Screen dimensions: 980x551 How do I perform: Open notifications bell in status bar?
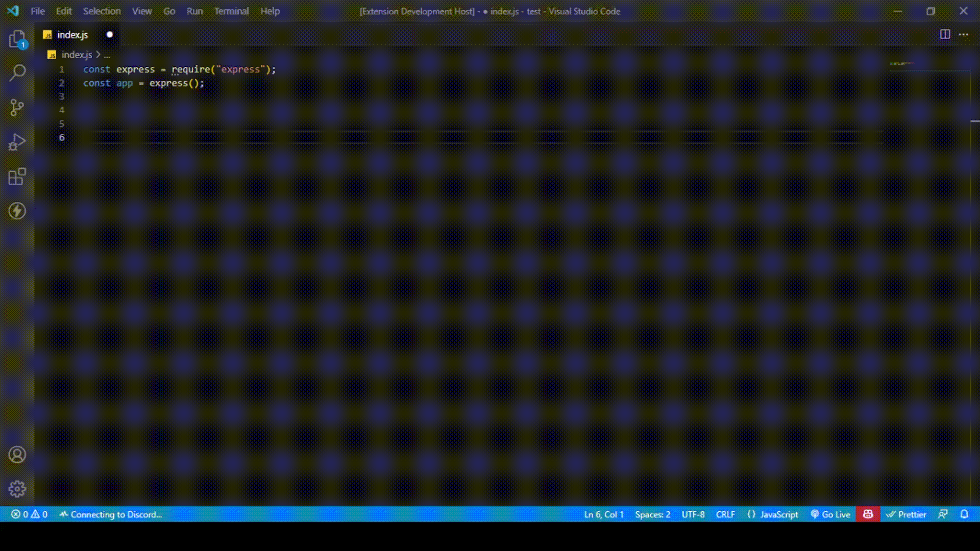pyautogui.click(x=964, y=514)
